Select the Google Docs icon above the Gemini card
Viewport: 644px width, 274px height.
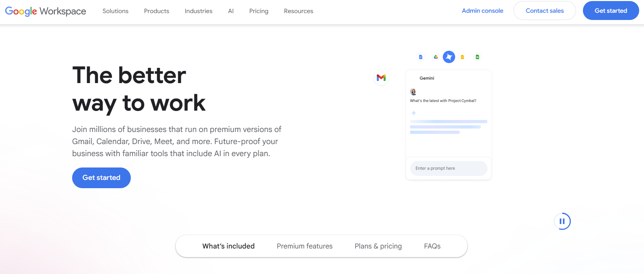(420, 57)
